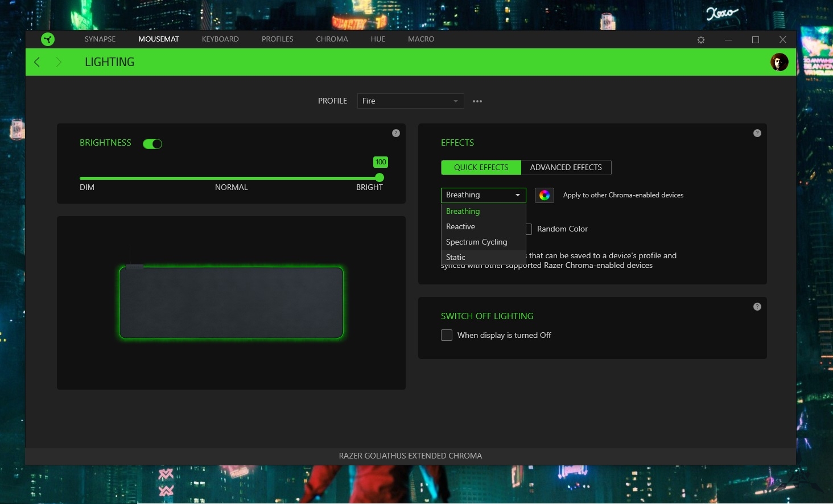The height and width of the screenshot is (504, 833).
Task: Toggle the Brightness switch off
Action: point(152,143)
